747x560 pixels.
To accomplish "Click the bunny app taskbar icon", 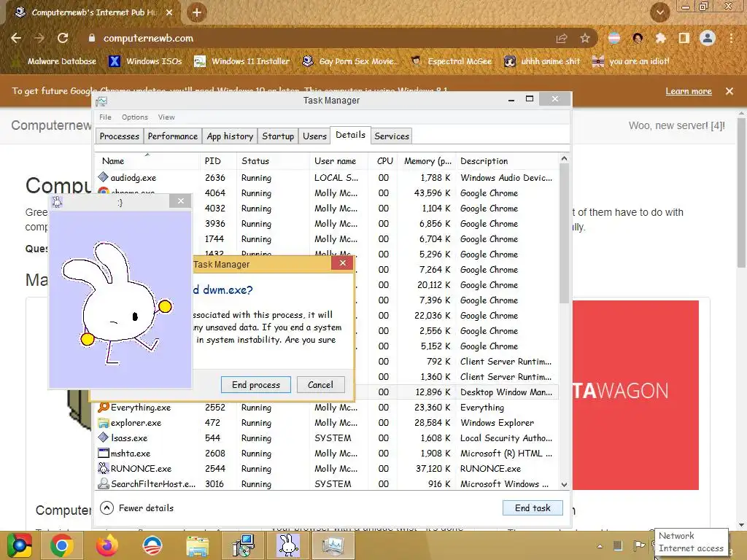I will (x=287, y=545).
